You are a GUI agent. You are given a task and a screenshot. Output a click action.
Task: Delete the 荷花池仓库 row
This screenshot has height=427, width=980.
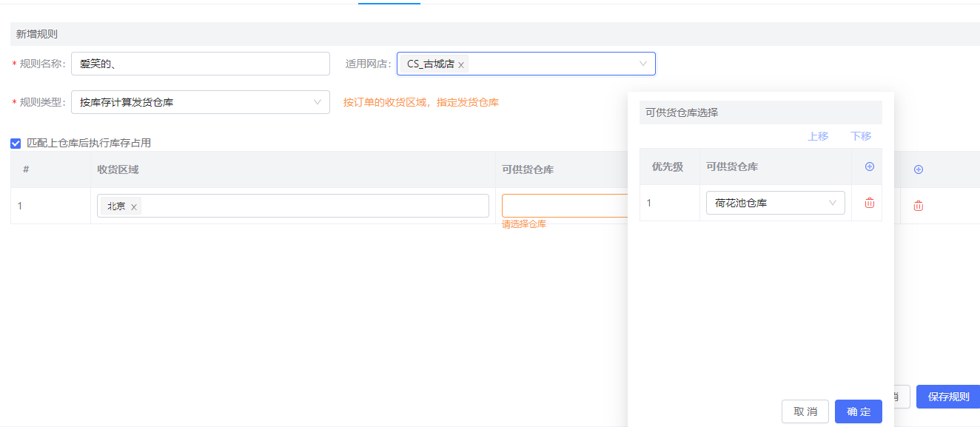(870, 203)
